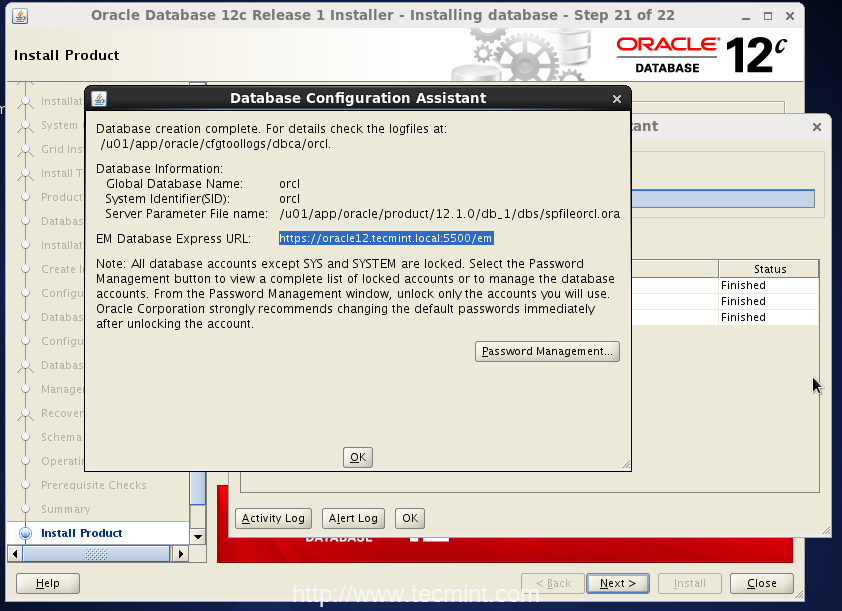Image resolution: width=842 pixels, height=611 pixels.
Task: Click the sidebar horizontal scrollbar thumb
Action: pos(96,554)
